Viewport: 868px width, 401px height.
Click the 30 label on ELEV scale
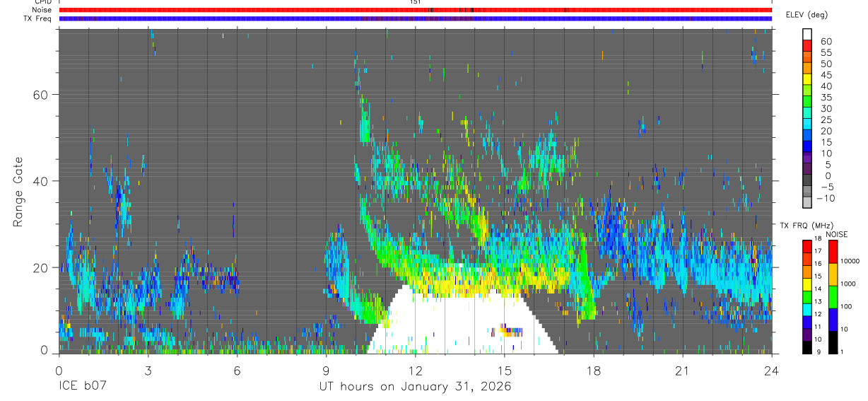coord(825,108)
